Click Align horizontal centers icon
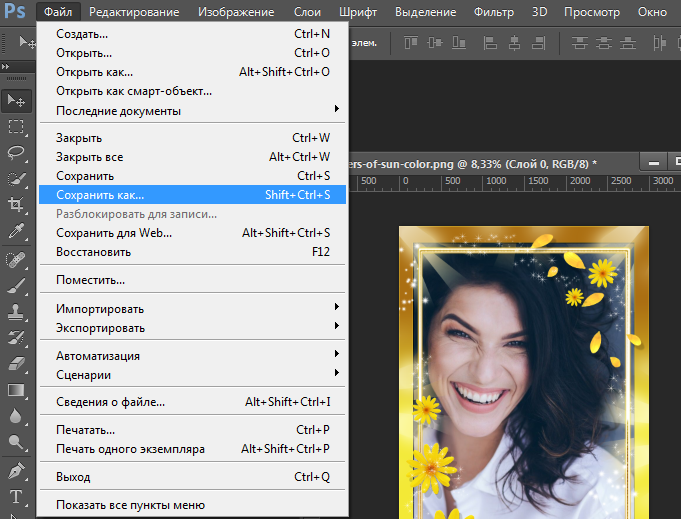This screenshot has height=519, width=681. (515, 43)
